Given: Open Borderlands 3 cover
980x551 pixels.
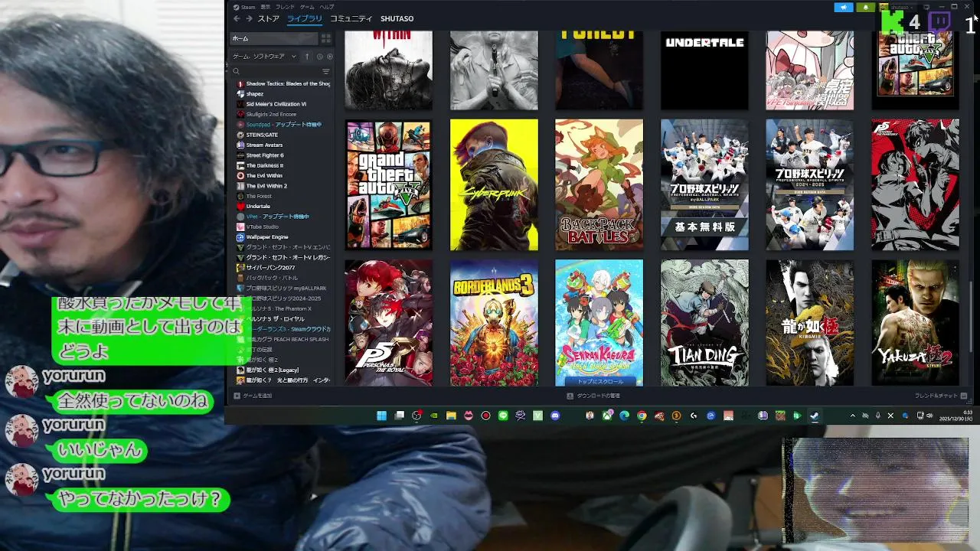Looking at the screenshot, I should pyautogui.click(x=494, y=323).
